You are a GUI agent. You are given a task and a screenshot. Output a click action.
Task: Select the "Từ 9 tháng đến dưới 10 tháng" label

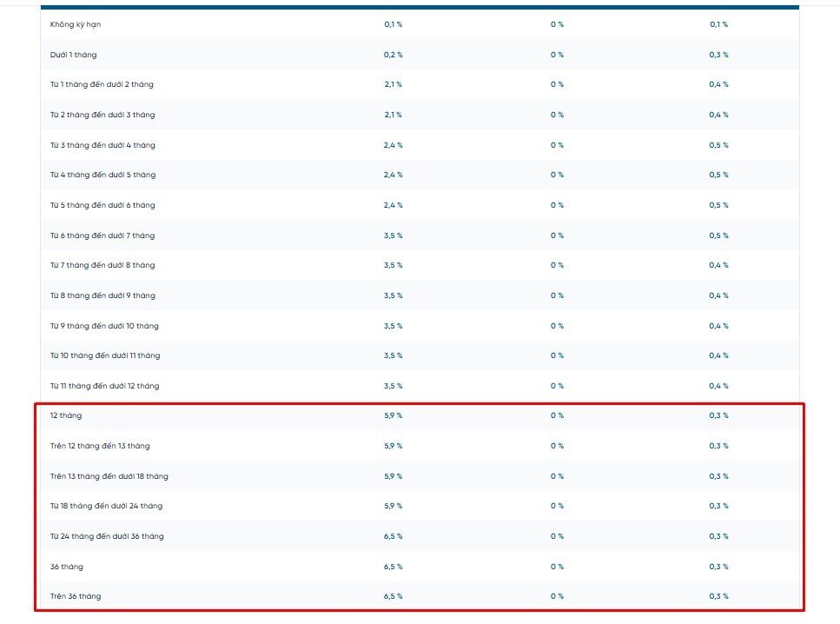click(104, 326)
